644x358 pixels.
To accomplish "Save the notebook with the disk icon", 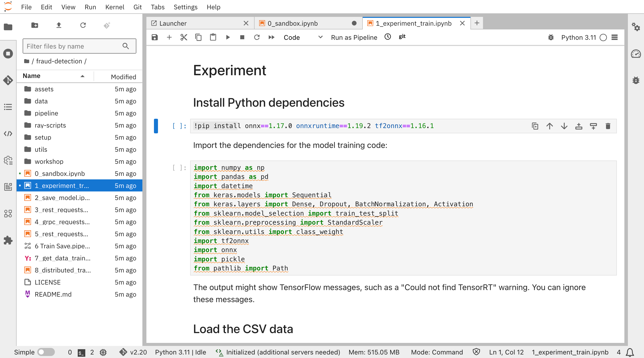I will coord(154,37).
